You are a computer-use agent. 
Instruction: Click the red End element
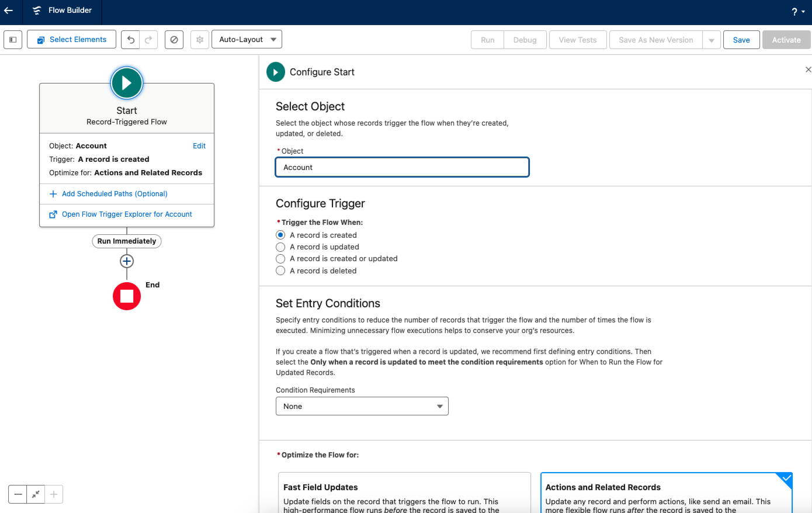[127, 296]
